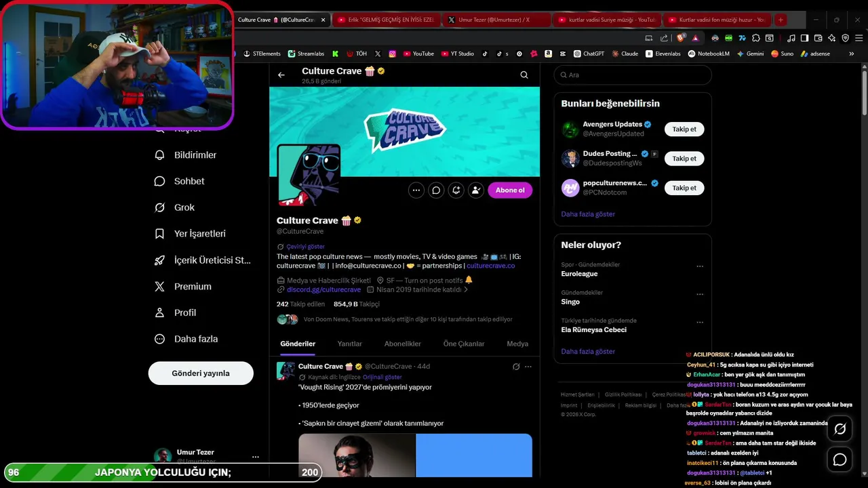The image size is (868, 488).
Task: Open Bildirimler notifications in X sidebar
Action: click(186, 155)
